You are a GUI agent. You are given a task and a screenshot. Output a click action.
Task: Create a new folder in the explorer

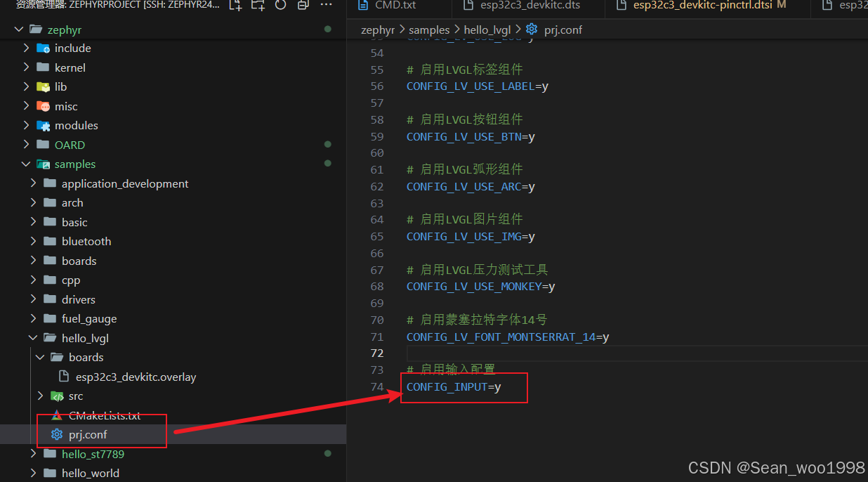click(258, 7)
